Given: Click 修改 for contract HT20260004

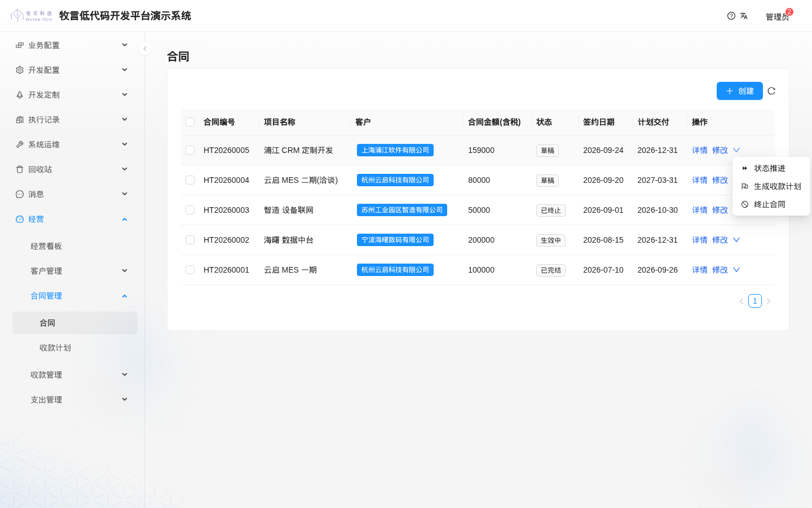Looking at the screenshot, I should coord(720,180).
